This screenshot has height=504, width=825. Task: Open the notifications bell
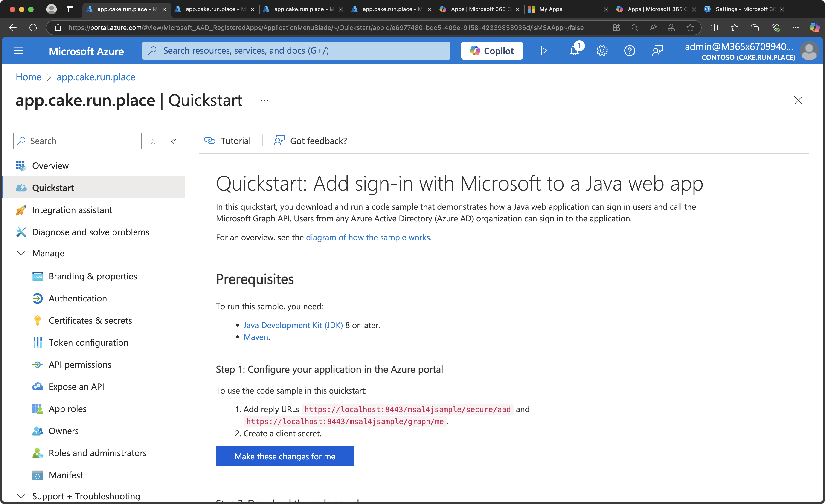point(575,51)
